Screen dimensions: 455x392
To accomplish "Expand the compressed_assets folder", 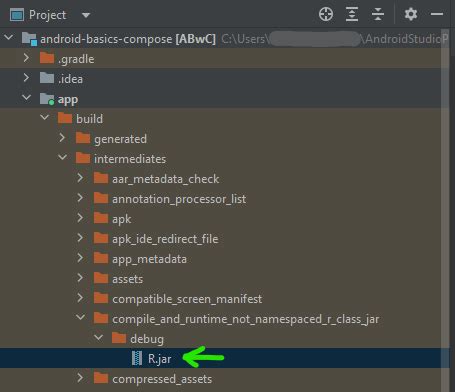I will pyautogui.click(x=80, y=378).
